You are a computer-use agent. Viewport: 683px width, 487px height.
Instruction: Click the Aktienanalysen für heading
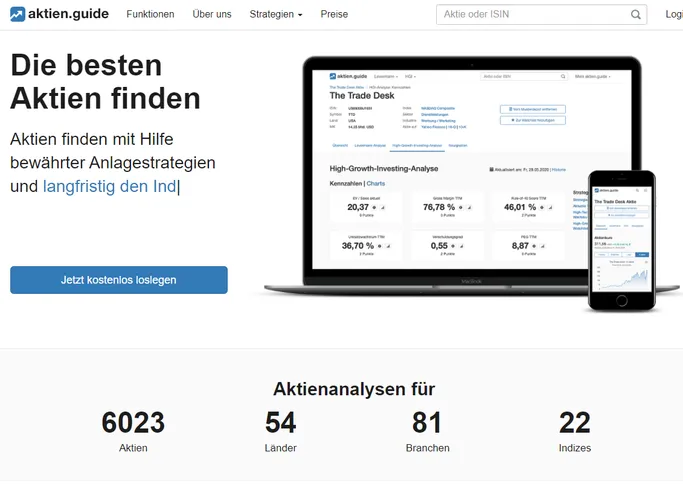(x=354, y=389)
